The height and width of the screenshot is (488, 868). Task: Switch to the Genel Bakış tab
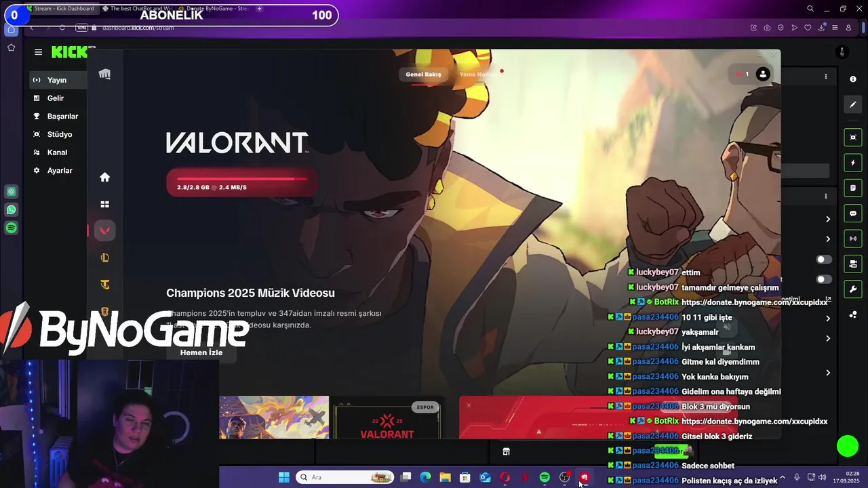(x=423, y=75)
